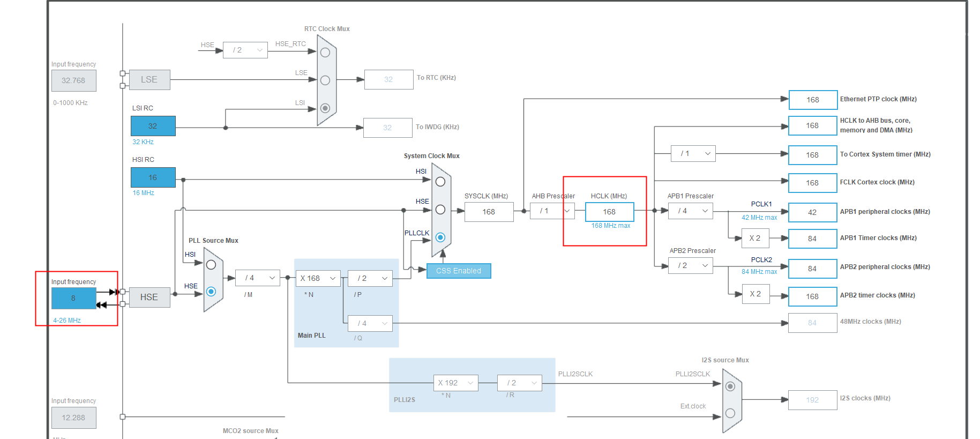The height and width of the screenshot is (439, 980).
Task: Click the To IWDG (KHz) output box
Action: [388, 128]
